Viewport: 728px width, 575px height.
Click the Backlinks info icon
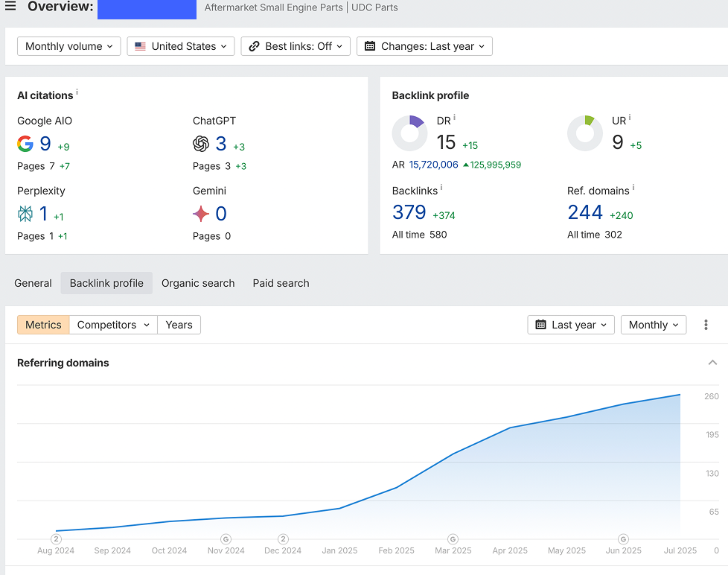tap(441, 188)
